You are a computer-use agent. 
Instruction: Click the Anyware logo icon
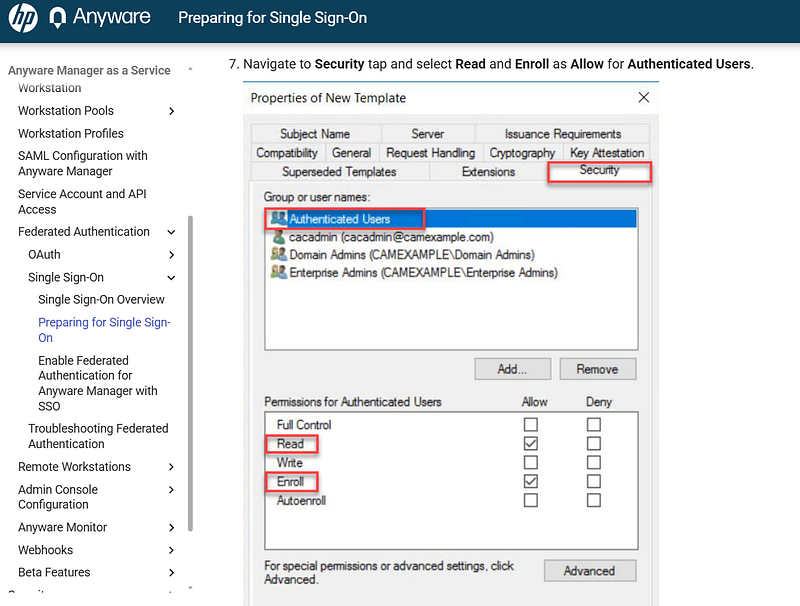tap(58, 18)
